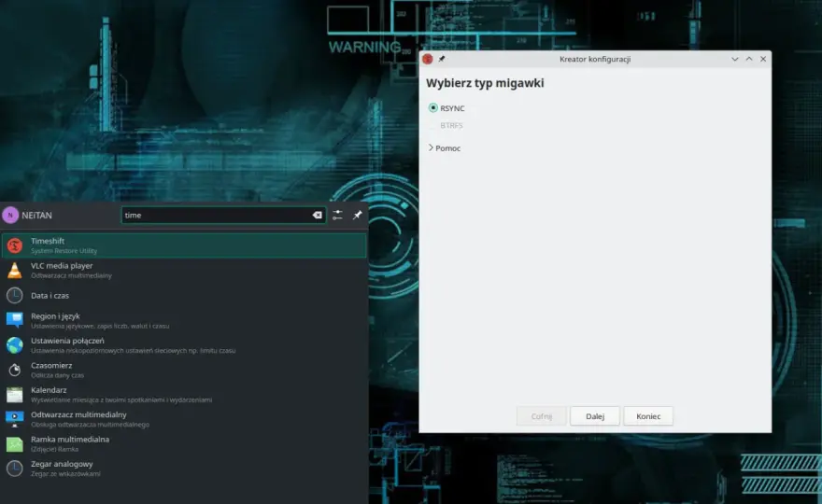Image resolution: width=822 pixels, height=504 pixels.
Task: Launch VLC media player icon
Action: (x=15, y=270)
